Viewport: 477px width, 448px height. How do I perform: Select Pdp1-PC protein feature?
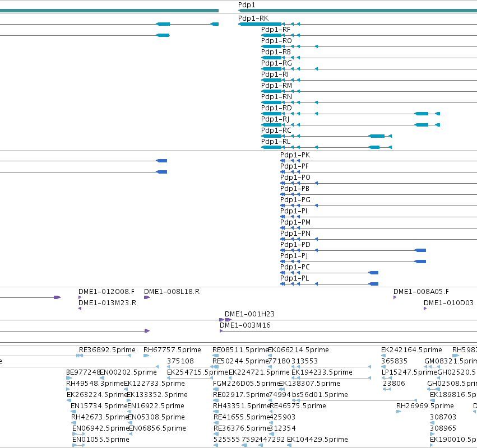[295, 267]
